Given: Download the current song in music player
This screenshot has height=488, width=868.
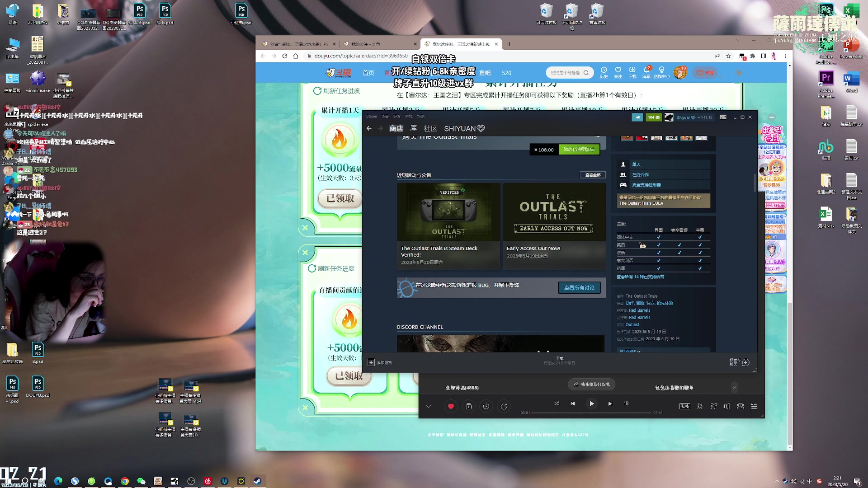Looking at the screenshot, I should (x=486, y=406).
